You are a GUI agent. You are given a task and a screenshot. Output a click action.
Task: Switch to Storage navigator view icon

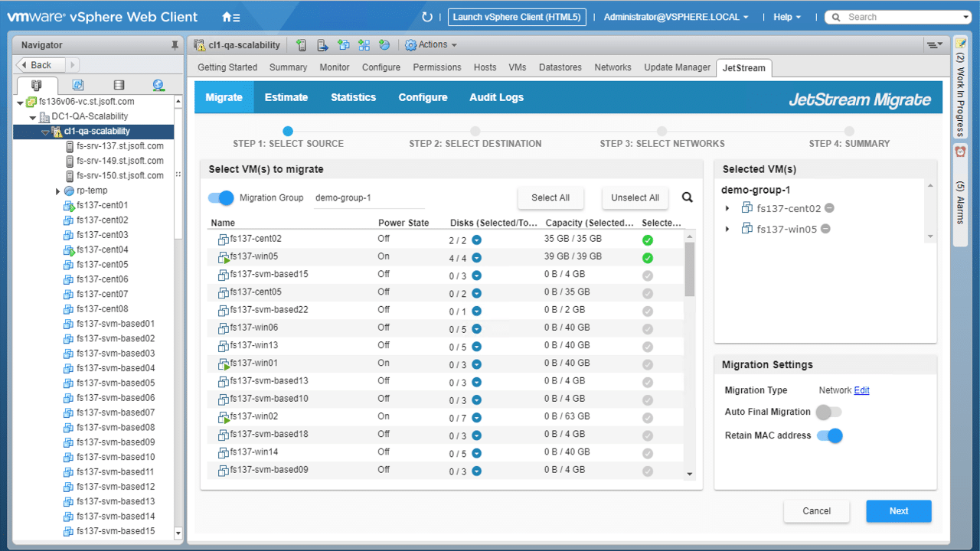click(x=118, y=85)
